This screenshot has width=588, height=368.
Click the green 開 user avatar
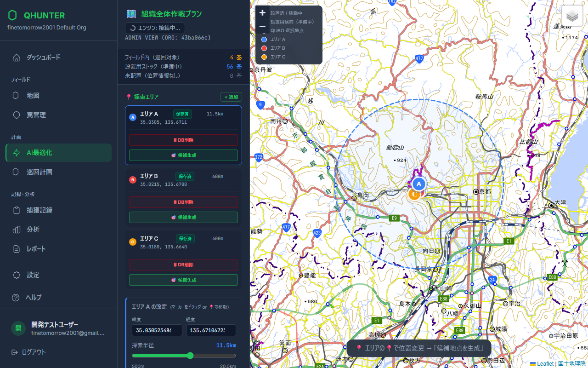[18, 328]
